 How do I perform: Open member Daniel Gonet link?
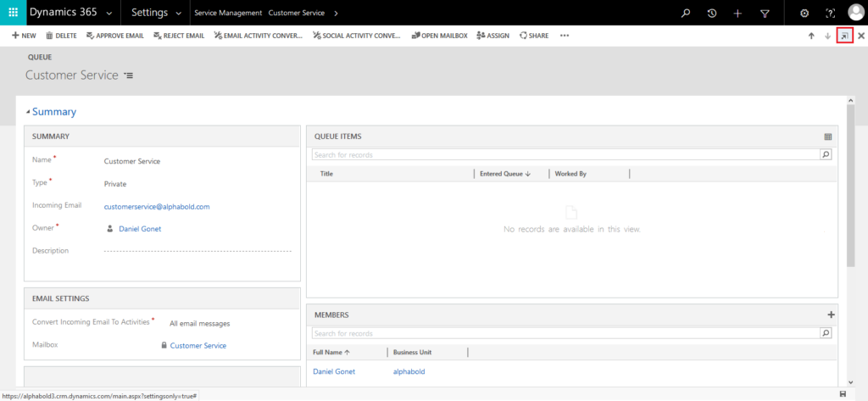coord(334,371)
